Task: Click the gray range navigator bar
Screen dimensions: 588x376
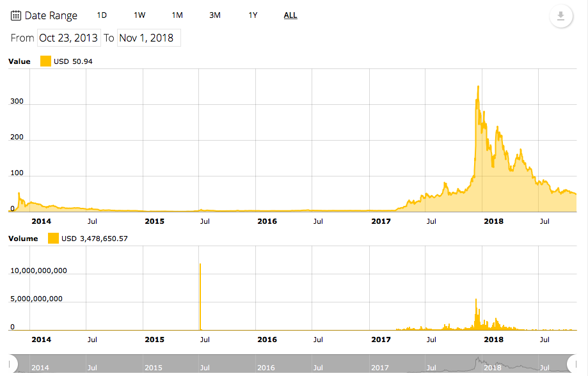Action: pos(292,363)
